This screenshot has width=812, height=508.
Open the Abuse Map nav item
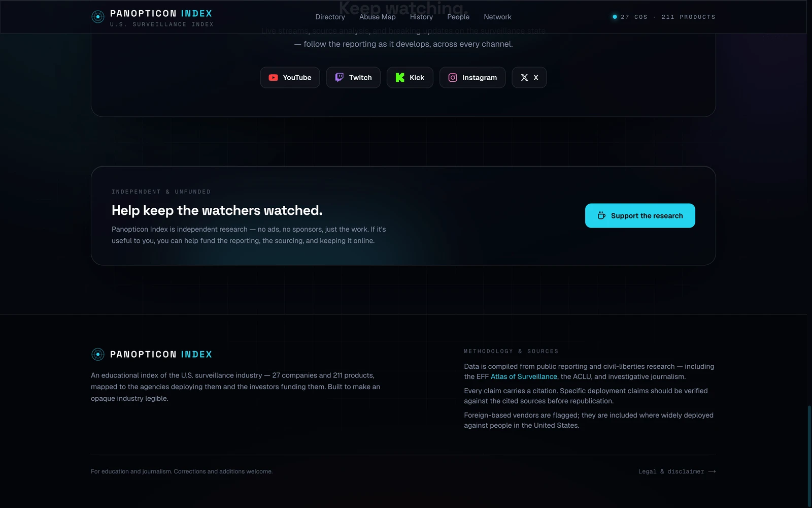[x=378, y=17]
